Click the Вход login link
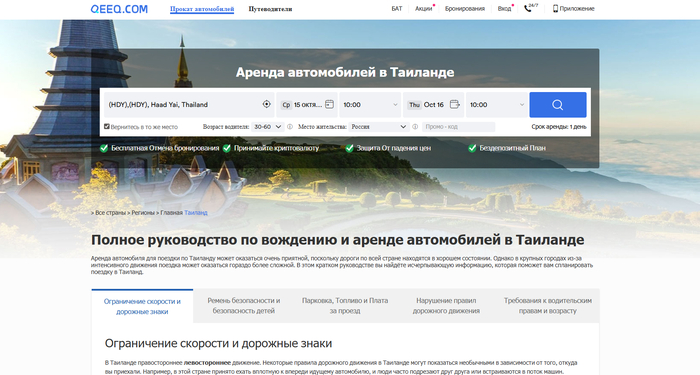This screenshot has height=375, width=700. 504,8
